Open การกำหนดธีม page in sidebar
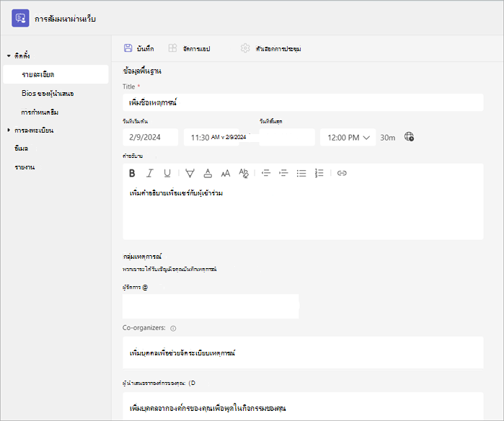Image resolution: width=504 pixels, height=421 pixels. tap(40, 112)
